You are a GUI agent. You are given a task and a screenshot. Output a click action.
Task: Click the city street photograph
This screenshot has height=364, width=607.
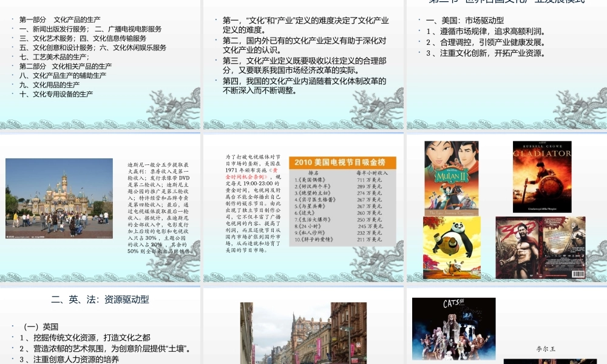point(303,333)
